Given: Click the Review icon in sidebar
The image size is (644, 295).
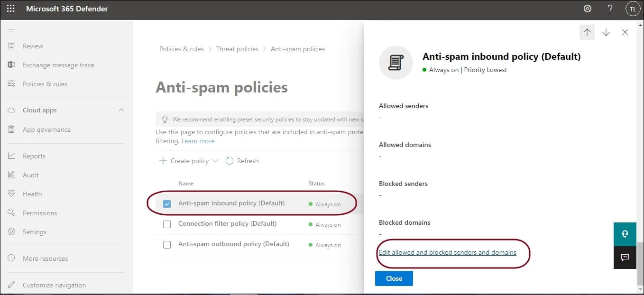Looking at the screenshot, I should coord(11,46).
